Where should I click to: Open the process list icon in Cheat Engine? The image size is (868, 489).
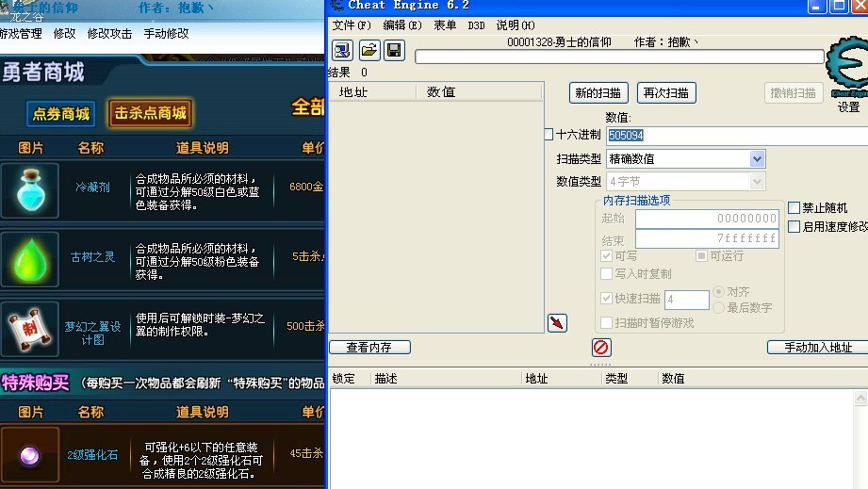[x=343, y=50]
